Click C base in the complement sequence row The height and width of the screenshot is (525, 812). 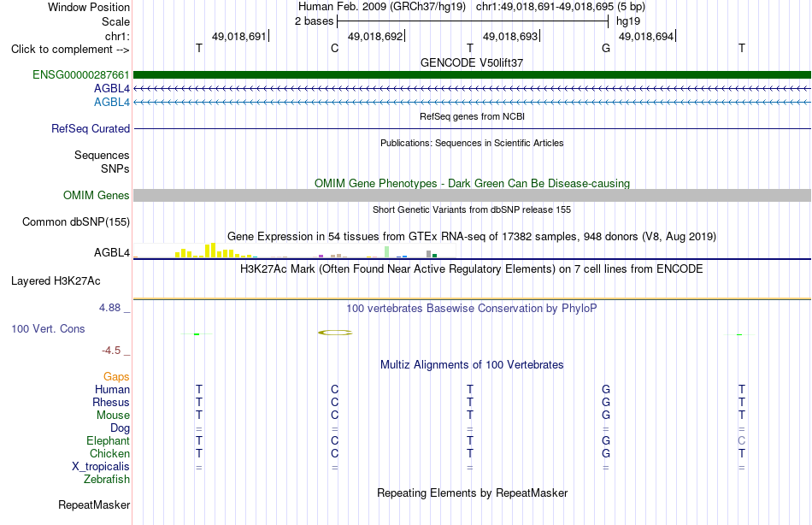334,48
